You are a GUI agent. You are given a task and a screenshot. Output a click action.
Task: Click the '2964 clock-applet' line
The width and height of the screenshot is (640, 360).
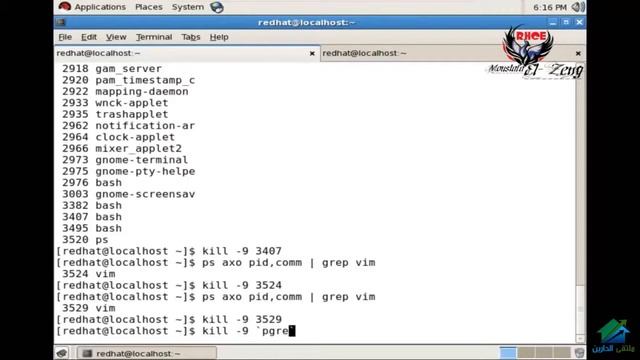point(118,137)
